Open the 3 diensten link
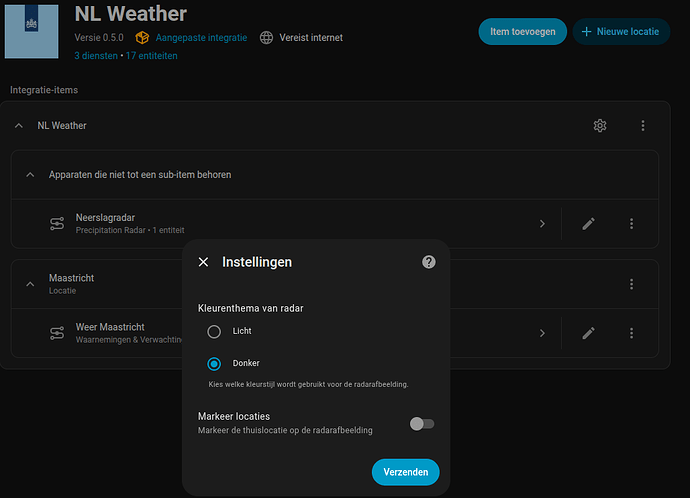 96,56
